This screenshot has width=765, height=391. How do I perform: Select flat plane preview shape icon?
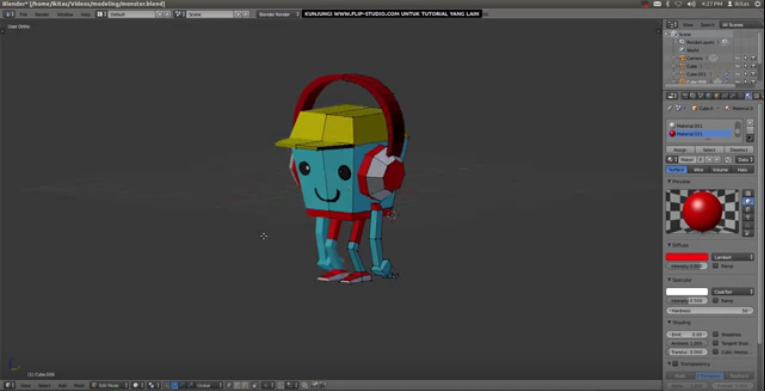[x=748, y=193]
